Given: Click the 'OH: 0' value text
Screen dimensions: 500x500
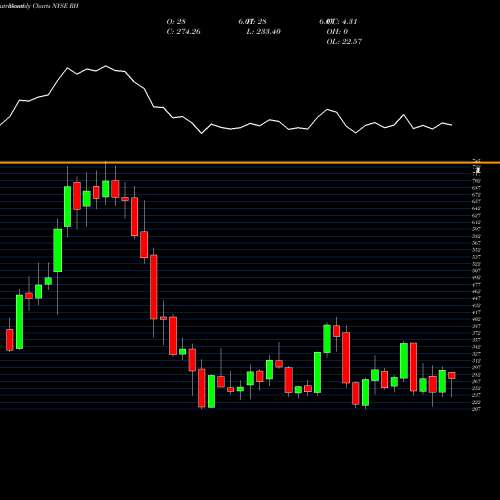Looking at the screenshot, I should [x=337, y=32].
